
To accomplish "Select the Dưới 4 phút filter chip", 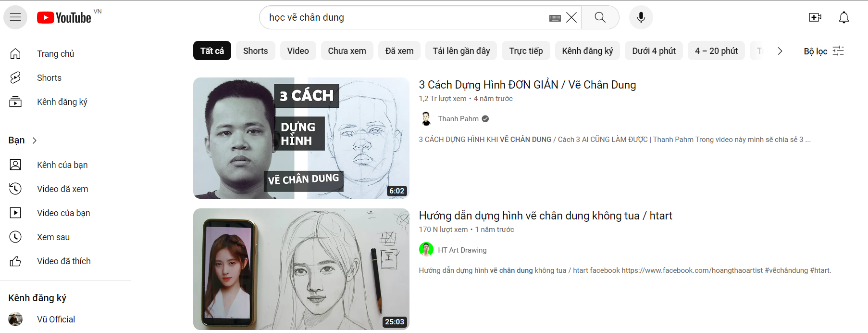I will (x=654, y=51).
